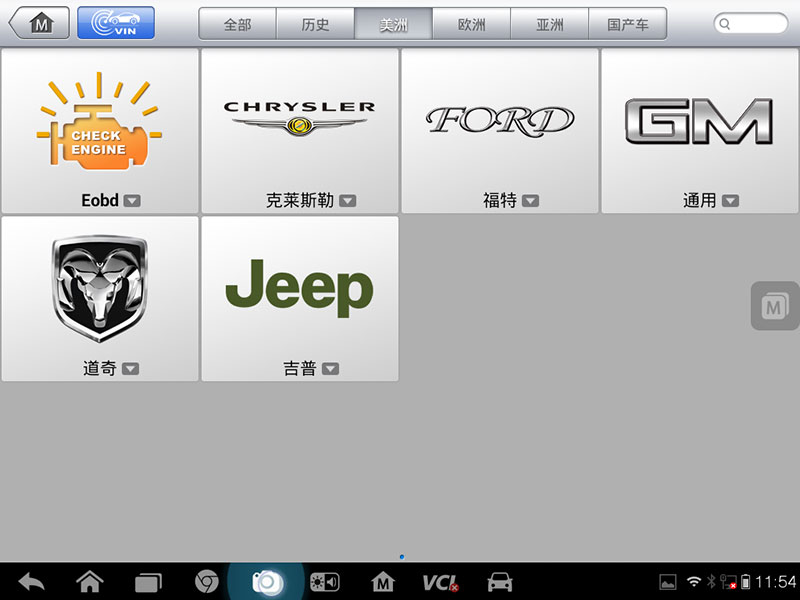This screenshot has height=600, width=800.
Task: Select the Jeep logo
Action: coord(299,287)
